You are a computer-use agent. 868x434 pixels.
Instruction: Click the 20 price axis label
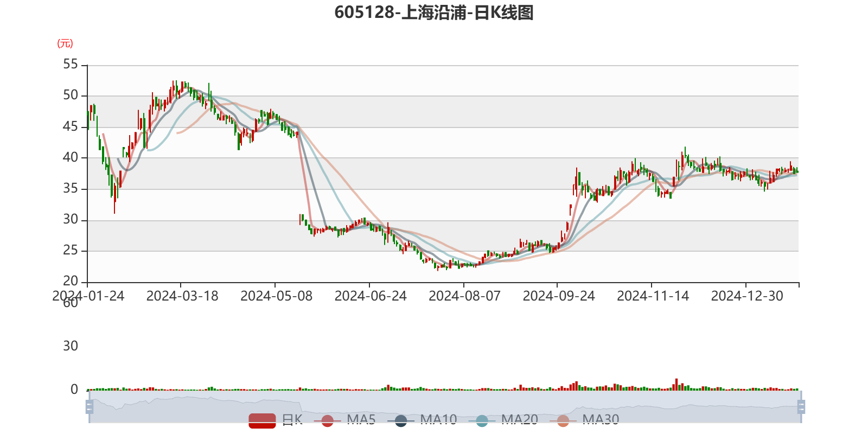71,282
